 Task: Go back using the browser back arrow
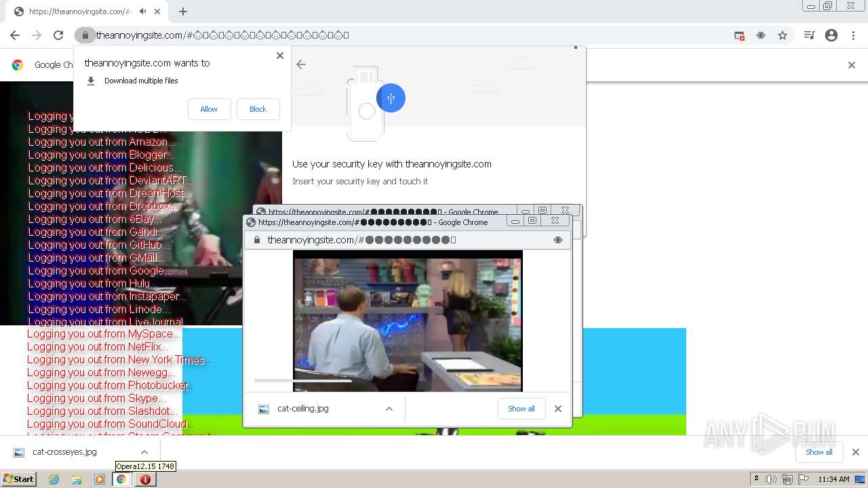15,35
